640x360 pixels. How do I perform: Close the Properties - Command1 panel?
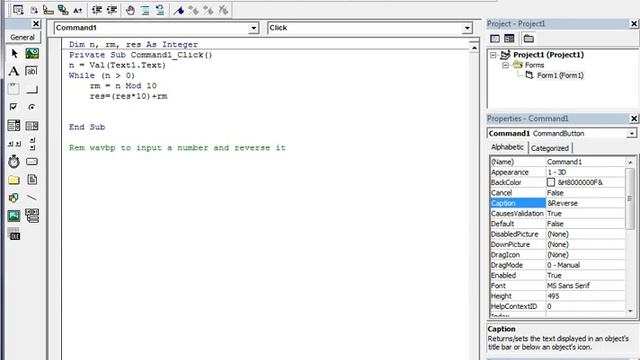tap(634, 118)
